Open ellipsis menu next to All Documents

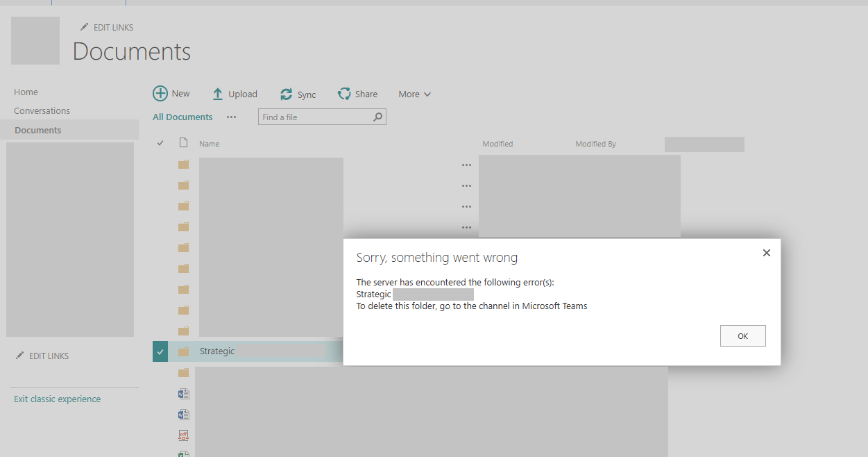coord(231,117)
